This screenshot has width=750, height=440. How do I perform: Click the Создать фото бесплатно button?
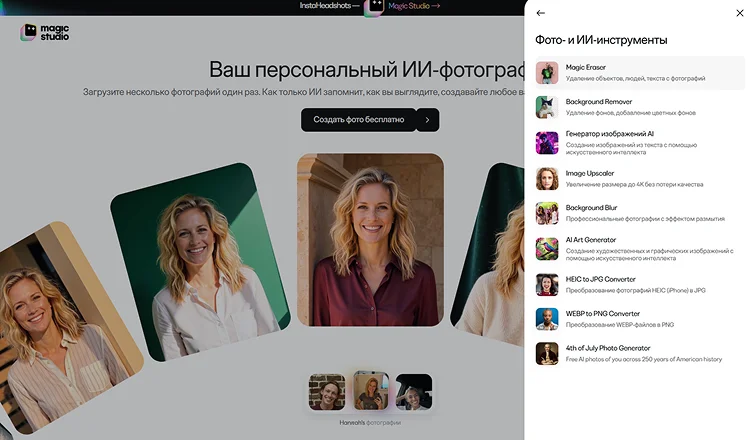coord(359,120)
